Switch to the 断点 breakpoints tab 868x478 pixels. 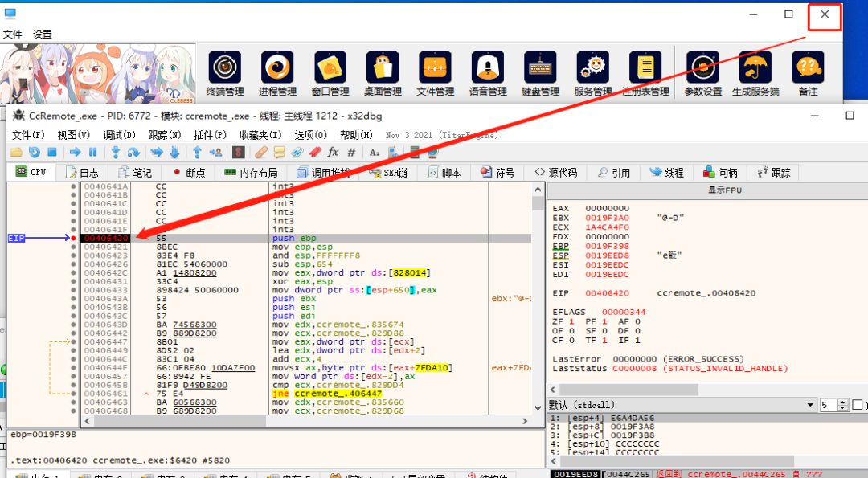tap(189, 172)
